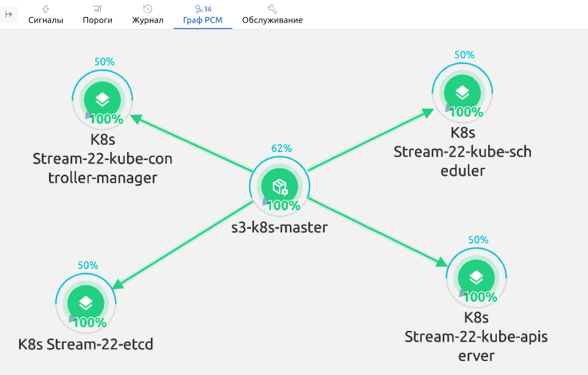Image resolution: width=588 pixels, height=375 pixels.
Task: Click the 100% health badge on etcd node
Action: (90, 322)
